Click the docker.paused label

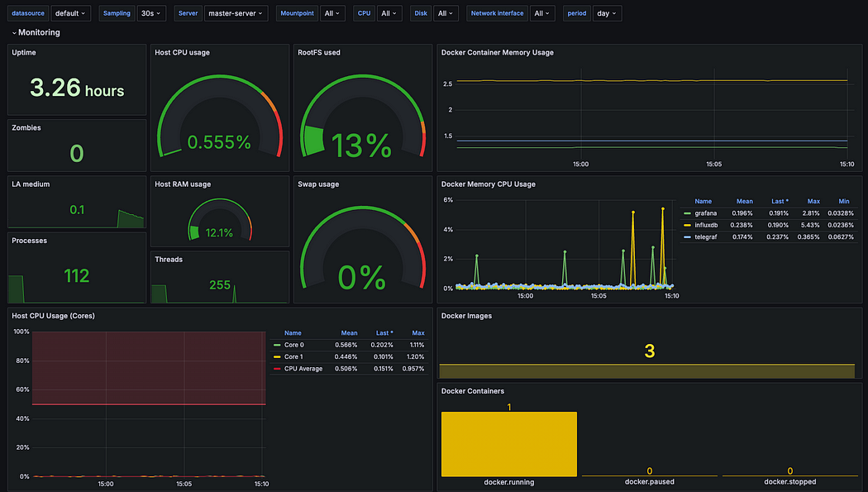point(649,482)
